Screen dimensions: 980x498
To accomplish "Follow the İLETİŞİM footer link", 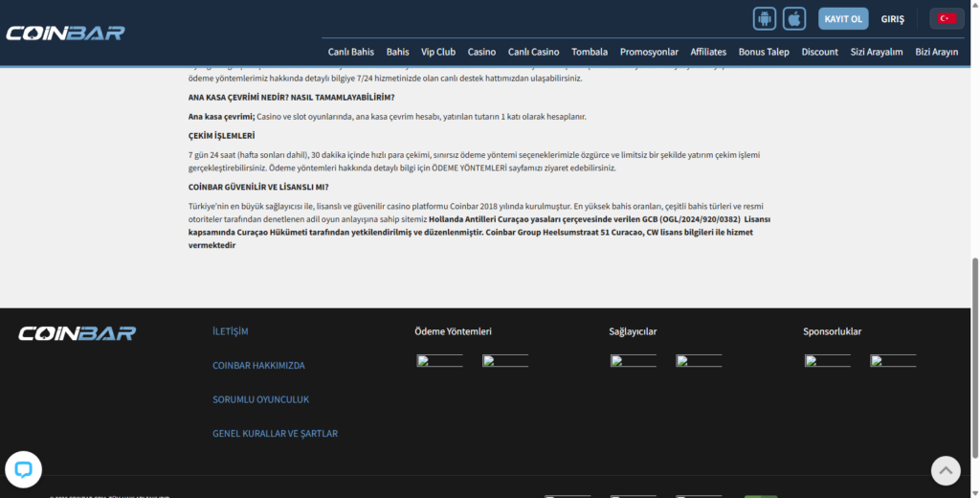I will click(230, 331).
